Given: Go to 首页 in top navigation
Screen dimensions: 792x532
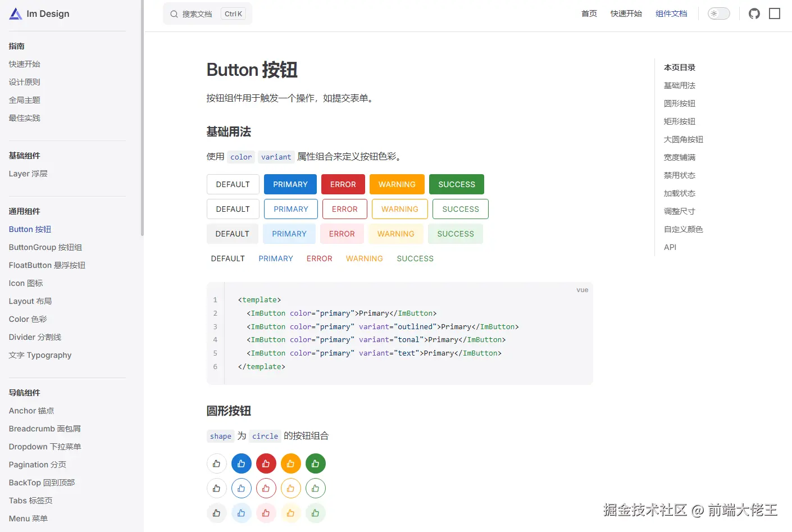Looking at the screenshot, I should [589, 13].
